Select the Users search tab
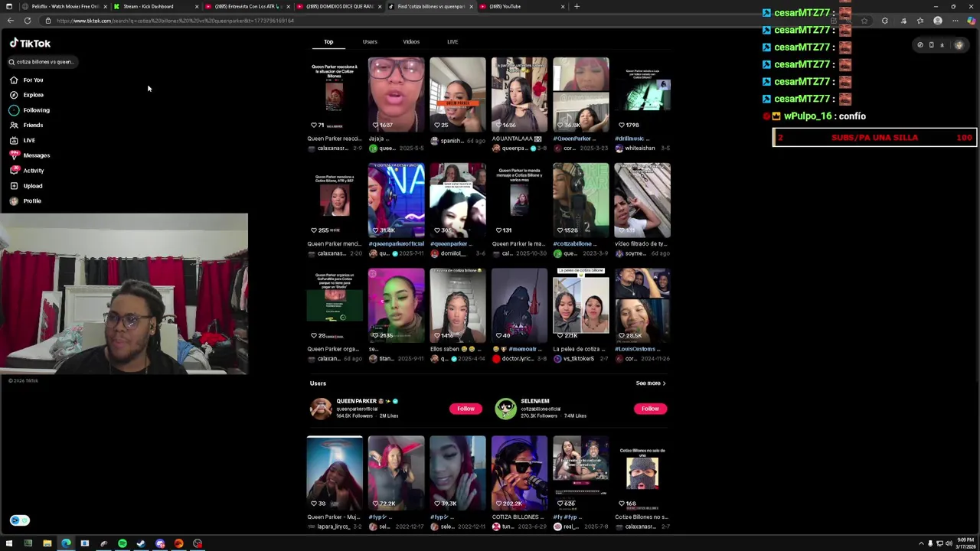Screen dimensions: 980x551 370,42
